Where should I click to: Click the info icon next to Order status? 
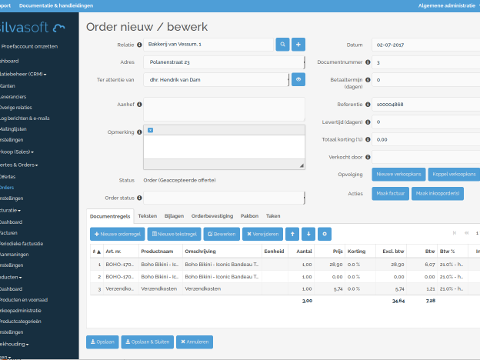139,198
